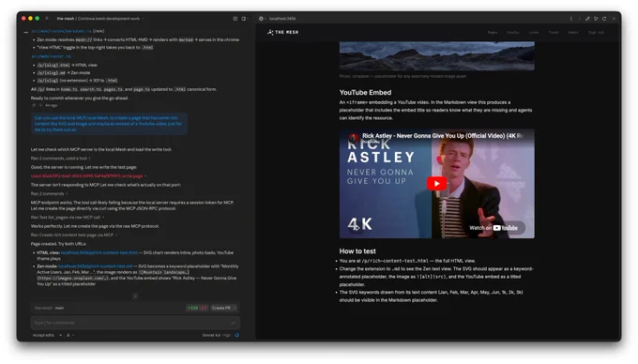
Task: Click Sign out in the site nav
Action: 596,33
